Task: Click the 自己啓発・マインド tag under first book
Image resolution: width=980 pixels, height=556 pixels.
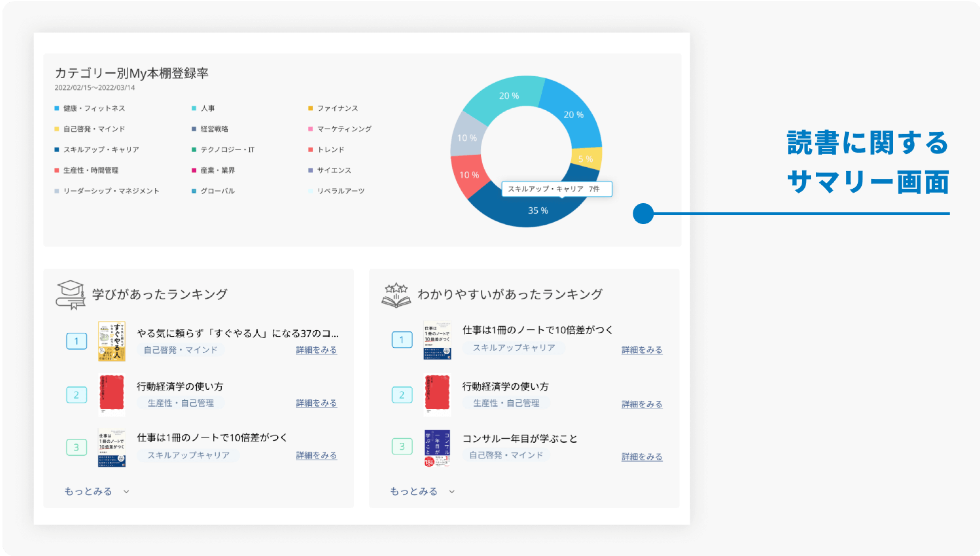Action: [x=180, y=350]
